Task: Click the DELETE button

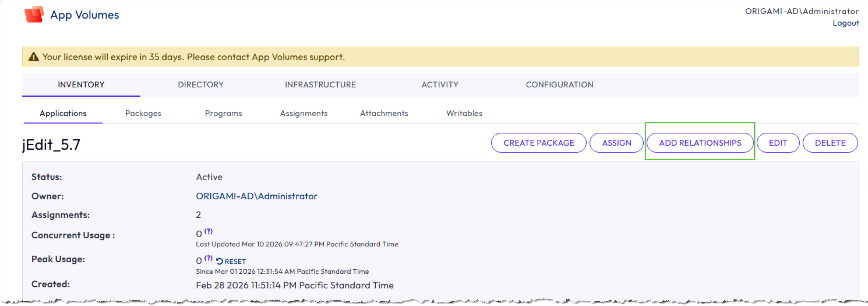Action: pos(830,143)
